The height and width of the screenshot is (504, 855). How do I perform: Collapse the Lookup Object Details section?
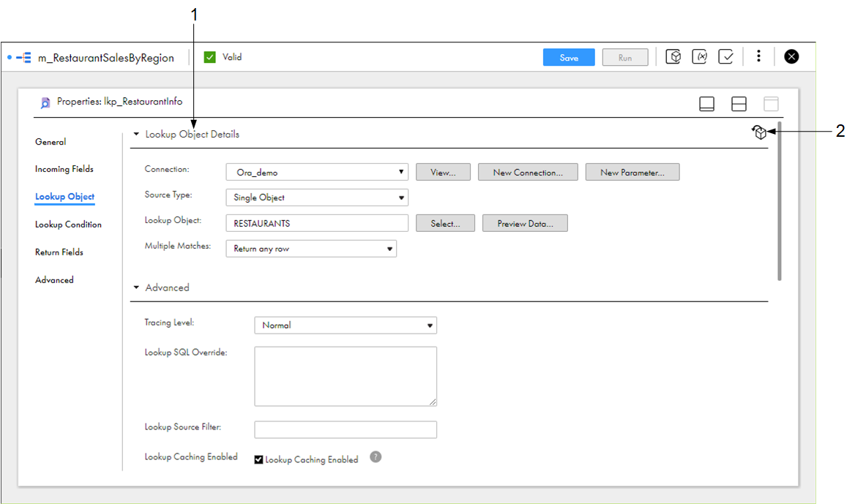point(136,134)
